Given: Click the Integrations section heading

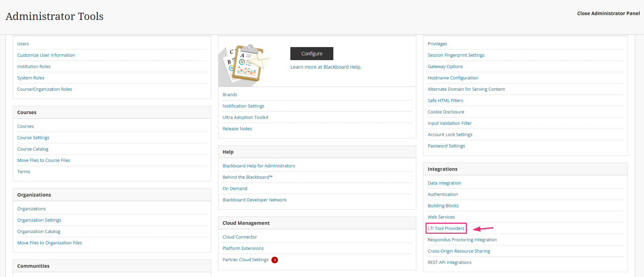Looking at the screenshot, I should click(x=442, y=169).
